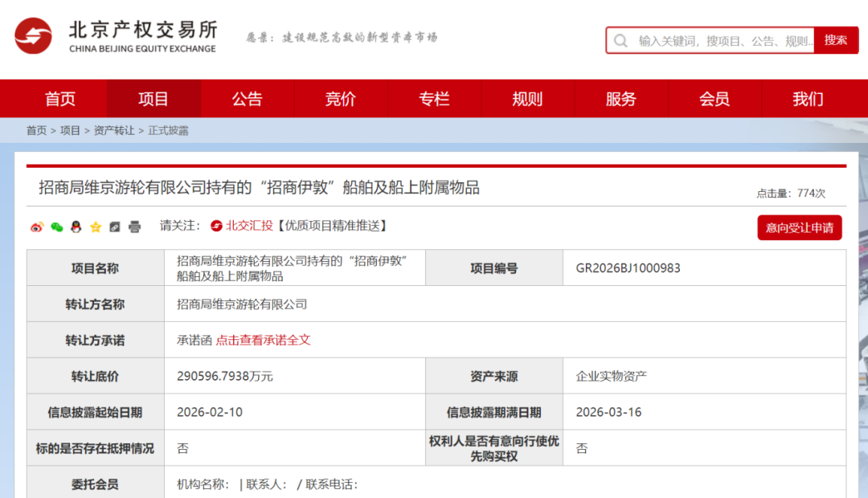Viewport: 868px width, 498px height.
Task: Go to 首页 via the breadcrumb link
Action: click(x=35, y=130)
